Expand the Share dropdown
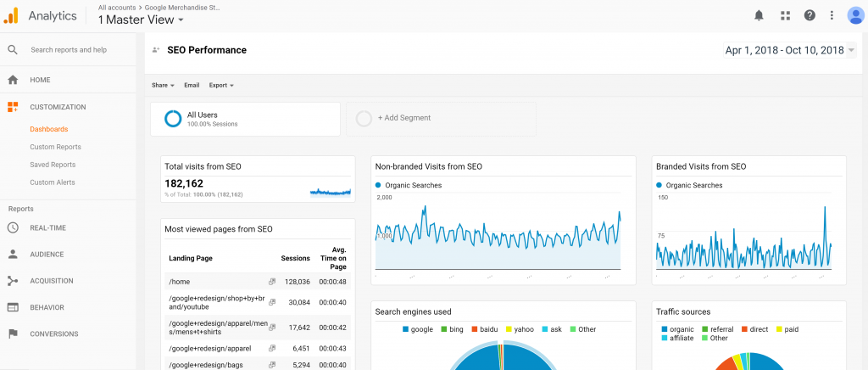This screenshot has width=868, height=370. [x=163, y=86]
